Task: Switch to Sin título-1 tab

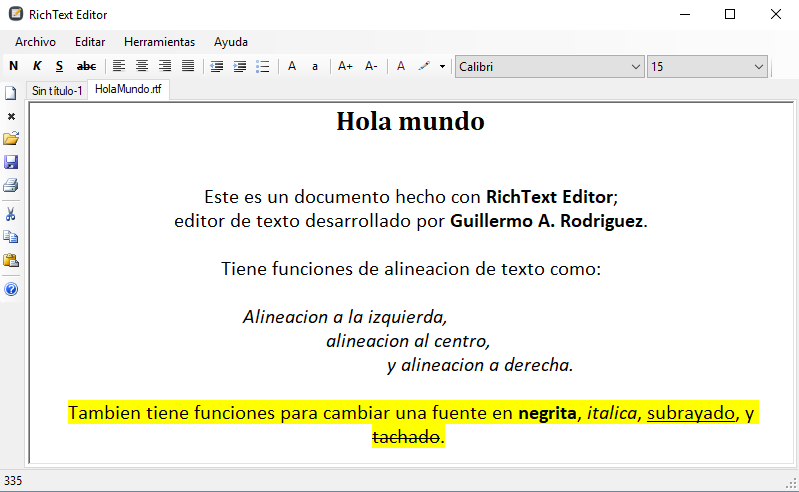Action: (57, 91)
